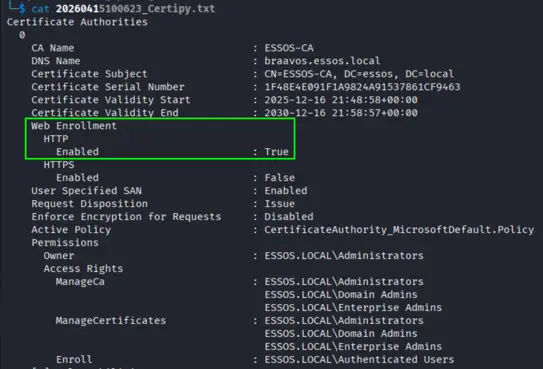Click the 'ManageCa' label
543x369 pixels.
[x=80, y=282]
